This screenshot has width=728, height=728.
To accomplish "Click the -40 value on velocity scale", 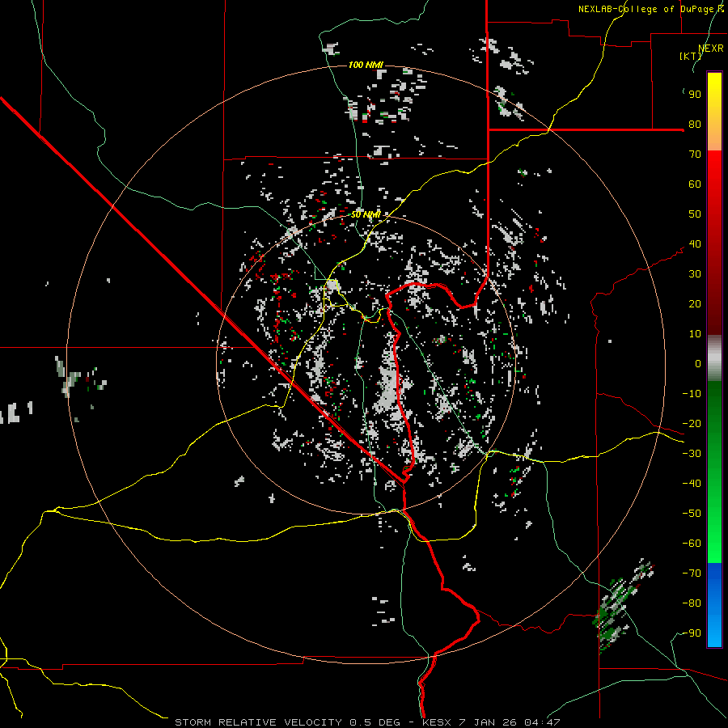I will coord(692,484).
